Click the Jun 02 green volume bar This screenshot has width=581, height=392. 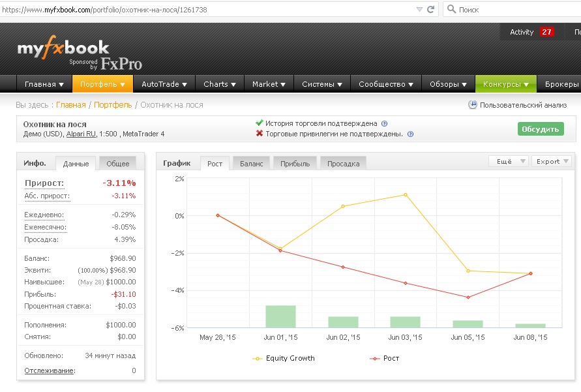tap(343, 322)
